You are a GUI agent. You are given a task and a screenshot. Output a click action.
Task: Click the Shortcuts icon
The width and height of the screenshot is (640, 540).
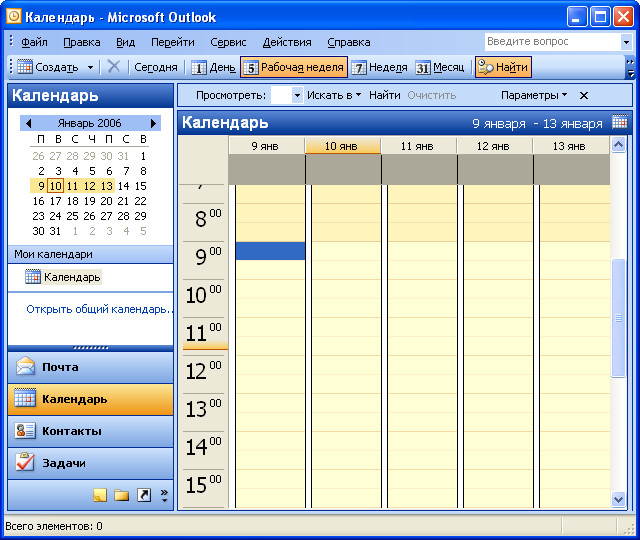[144, 495]
